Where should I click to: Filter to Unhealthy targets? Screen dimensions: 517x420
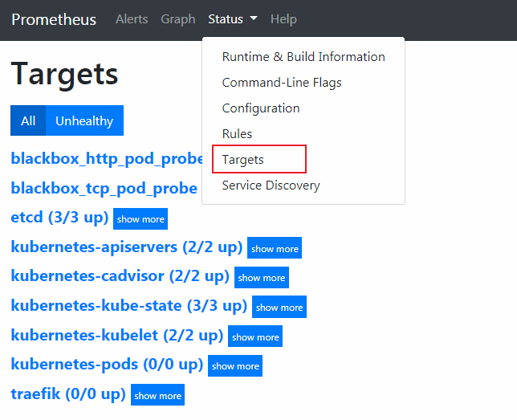tap(84, 120)
